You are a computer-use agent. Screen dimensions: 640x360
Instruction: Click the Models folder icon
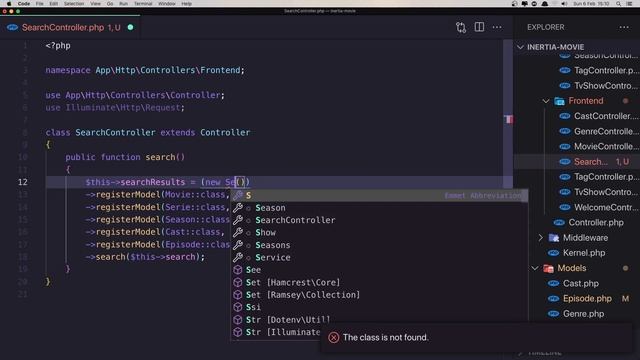[x=548, y=268]
